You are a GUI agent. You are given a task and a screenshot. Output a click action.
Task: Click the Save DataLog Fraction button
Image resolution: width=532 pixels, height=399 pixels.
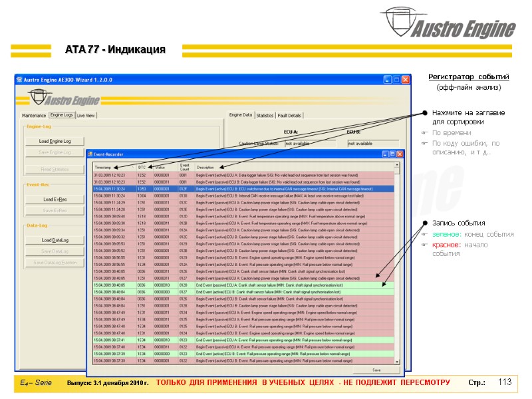55,263
